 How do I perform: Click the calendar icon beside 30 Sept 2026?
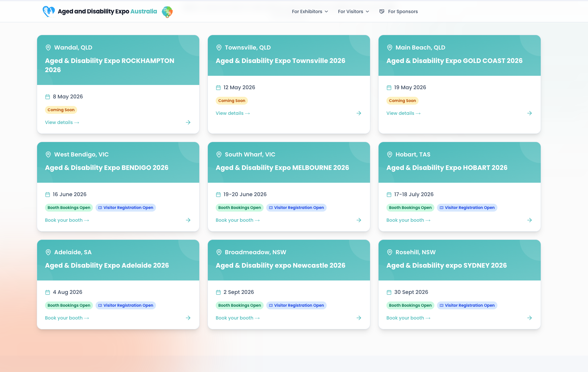(389, 292)
